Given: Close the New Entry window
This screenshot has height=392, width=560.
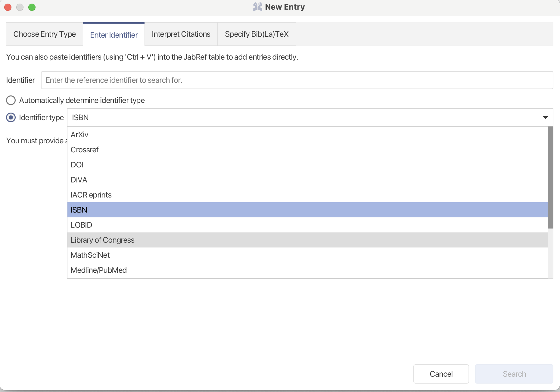Looking at the screenshot, I should 8,7.
